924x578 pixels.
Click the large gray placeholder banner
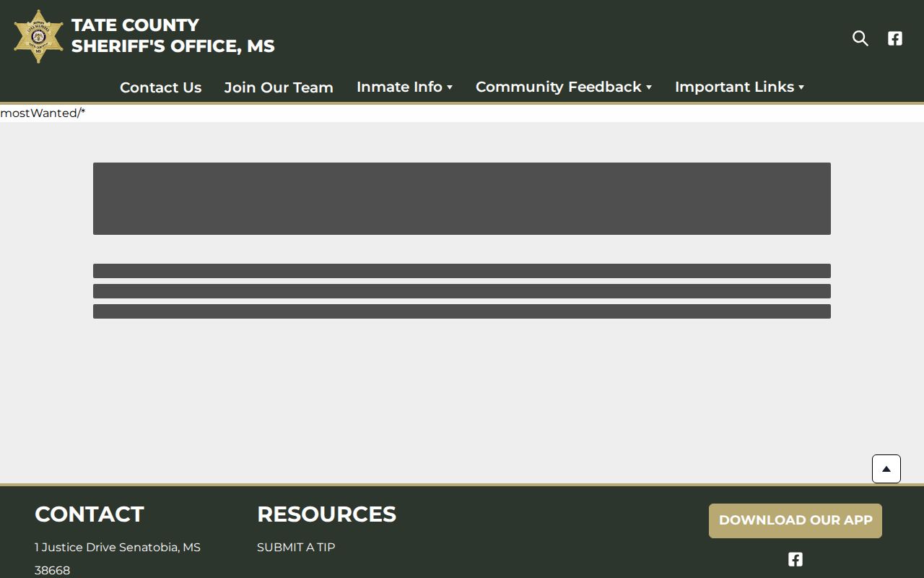462,199
